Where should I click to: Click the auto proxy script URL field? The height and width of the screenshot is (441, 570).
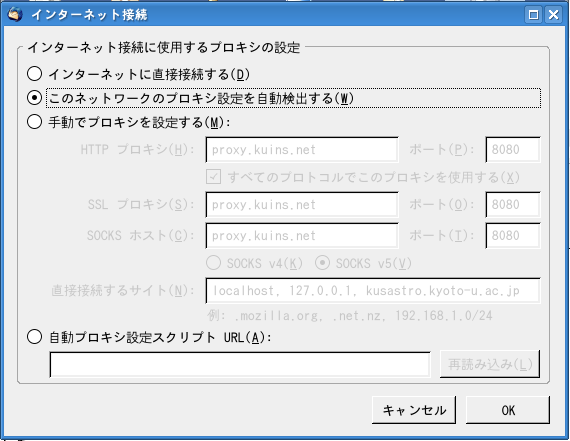click(240, 364)
